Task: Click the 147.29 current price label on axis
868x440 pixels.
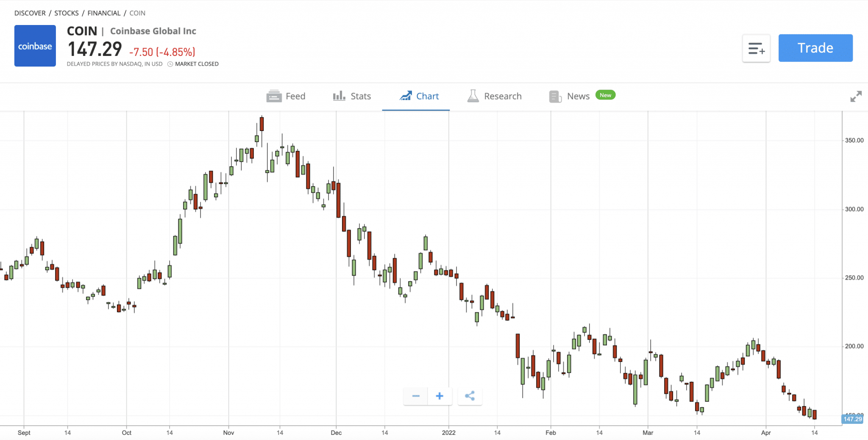Action: coord(852,419)
